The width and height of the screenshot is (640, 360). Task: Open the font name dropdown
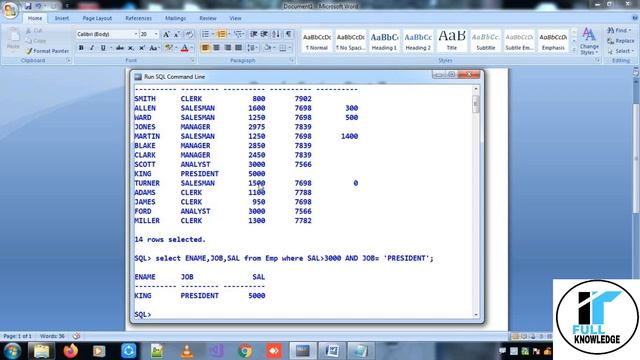(x=136, y=34)
